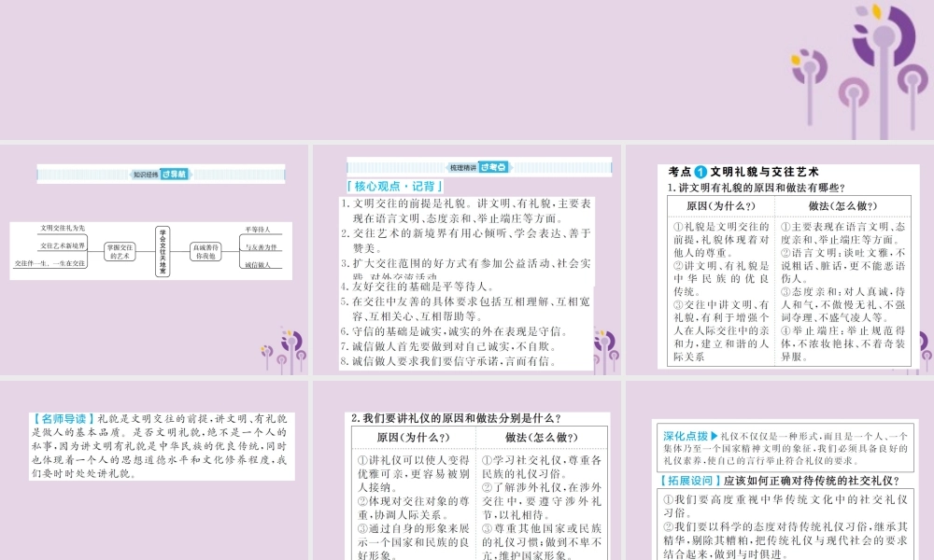The image size is (934, 560).
Task: Click the small flower graphic in the mind map slide
Action: pyautogui.click(x=284, y=352)
